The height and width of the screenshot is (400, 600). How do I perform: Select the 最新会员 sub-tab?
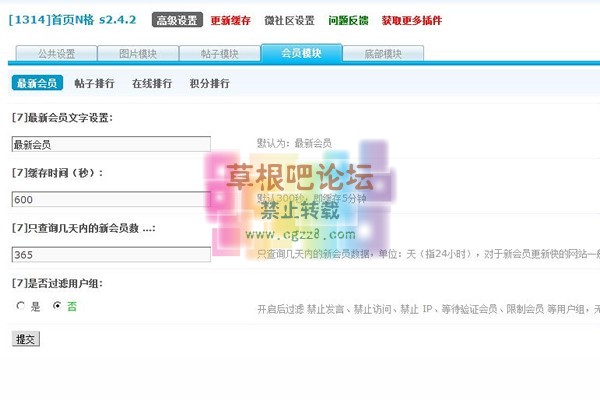coord(37,83)
